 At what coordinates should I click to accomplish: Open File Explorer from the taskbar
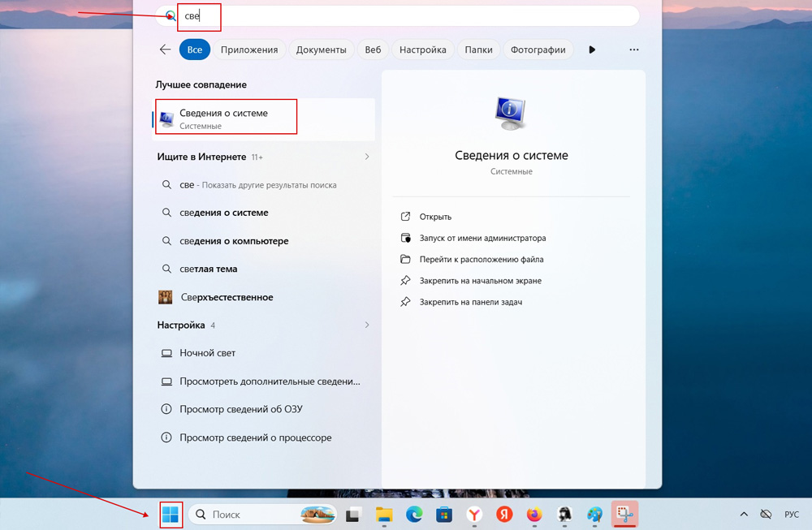[384, 515]
